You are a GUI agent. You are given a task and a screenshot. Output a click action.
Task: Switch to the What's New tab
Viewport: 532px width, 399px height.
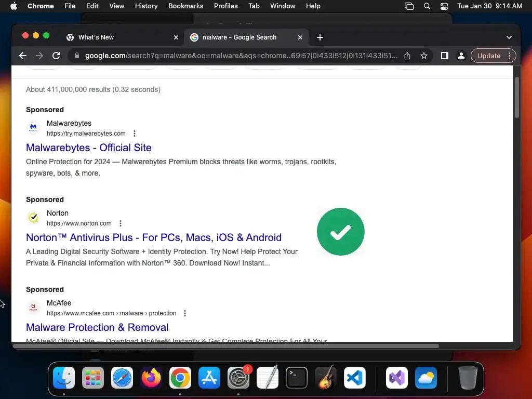(x=123, y=37)
